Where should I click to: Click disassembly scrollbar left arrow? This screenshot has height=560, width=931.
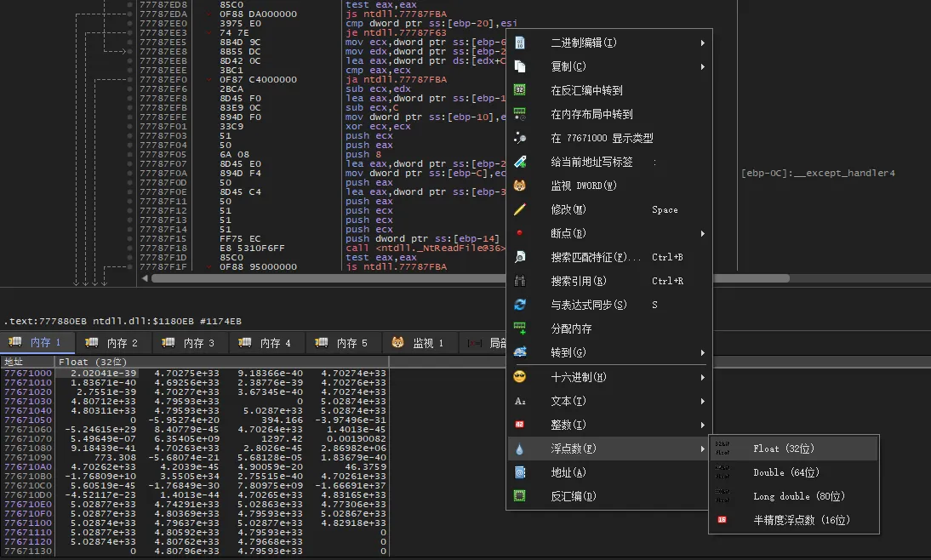tap(145, 278)
